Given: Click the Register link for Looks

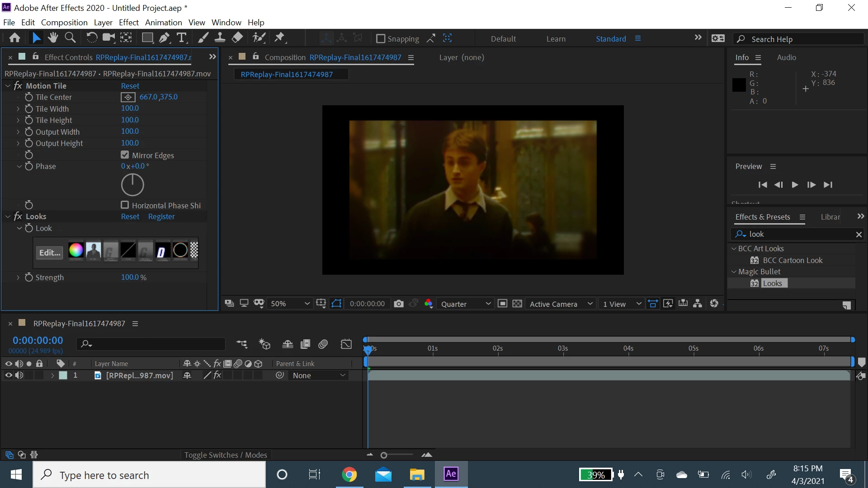Looking at the screenshot, I should pyautogui.click(x=161, y=216).
